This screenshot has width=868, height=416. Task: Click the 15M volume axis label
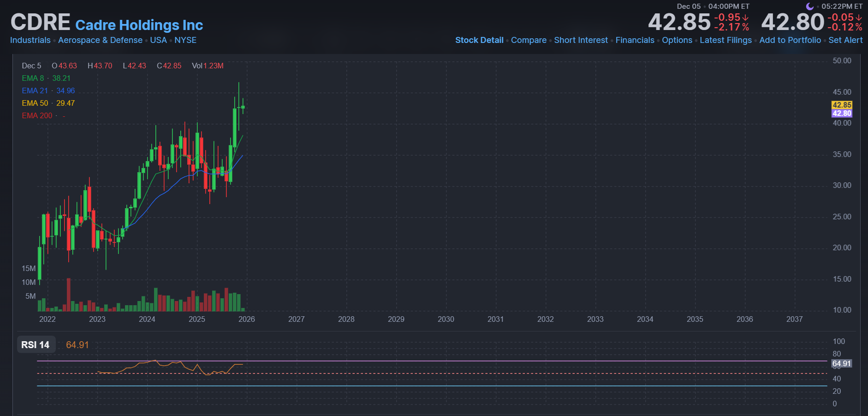(29, 269)
